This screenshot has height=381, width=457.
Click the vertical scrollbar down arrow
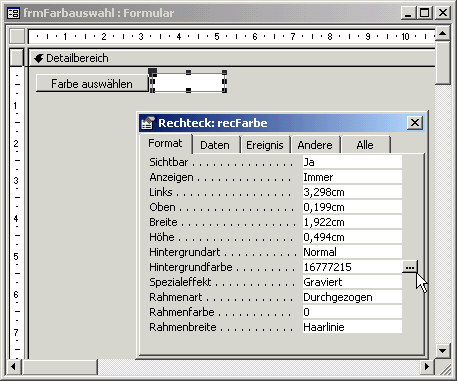pos(443,351)
